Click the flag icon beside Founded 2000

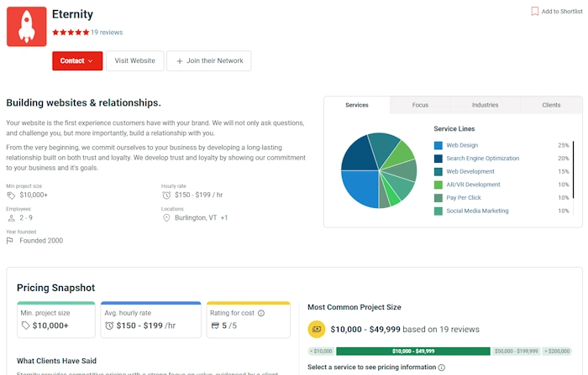coord(10,241)
